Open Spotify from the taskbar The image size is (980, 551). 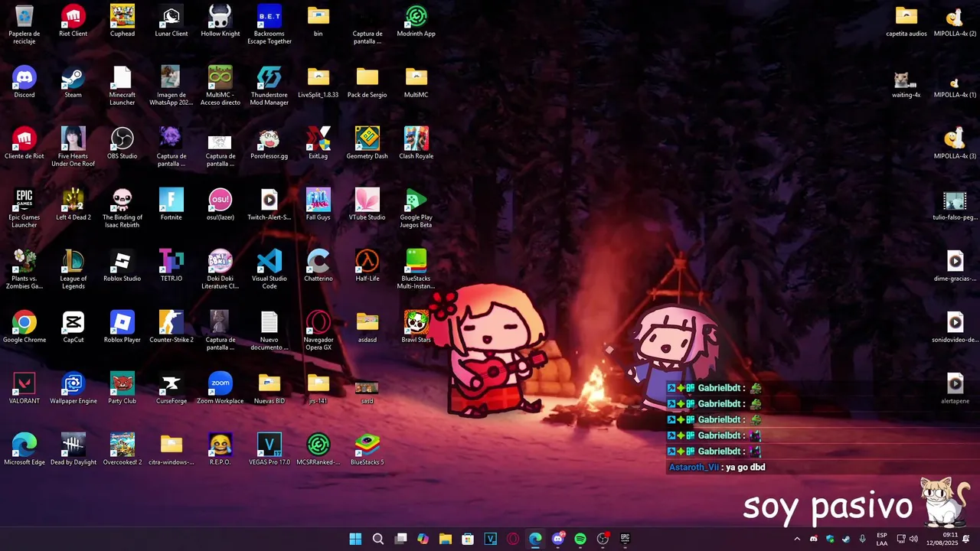pyautogui.click(x=580, y=539)
